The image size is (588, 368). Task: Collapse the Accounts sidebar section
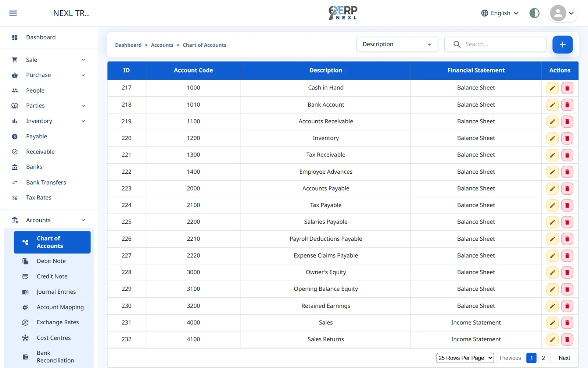click(49, 220)
